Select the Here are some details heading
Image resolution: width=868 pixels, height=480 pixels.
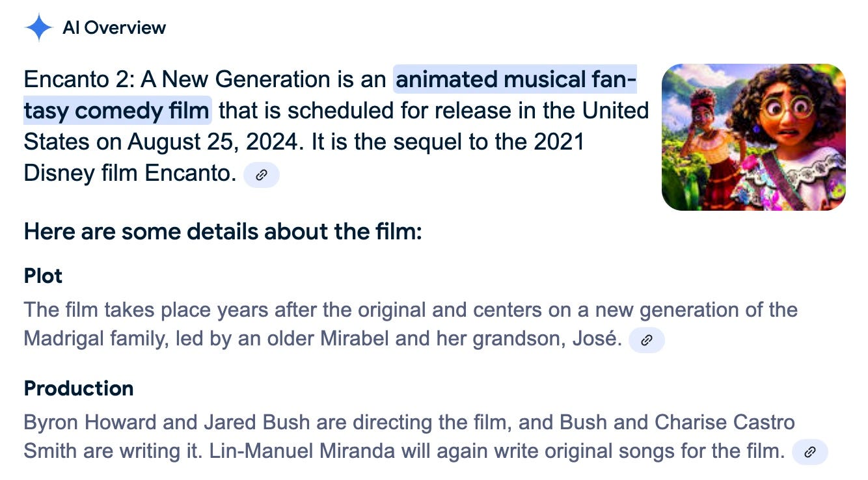pyautogui.click(x=223, y=232)
